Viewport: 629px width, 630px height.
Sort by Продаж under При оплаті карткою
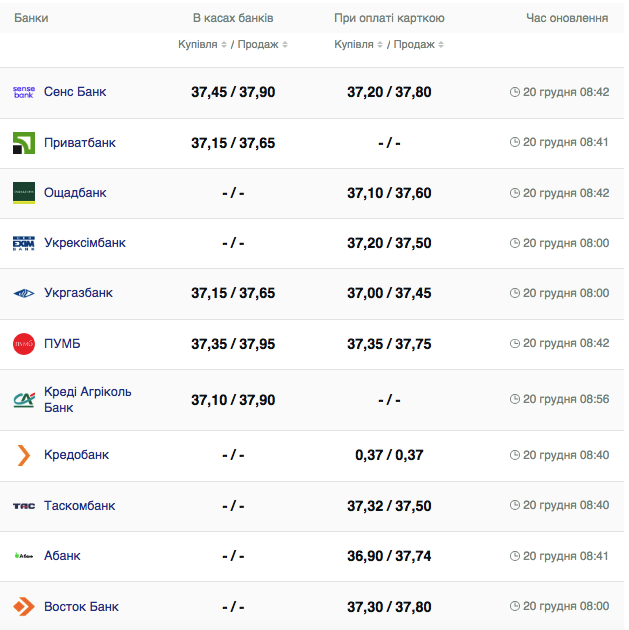419,45
